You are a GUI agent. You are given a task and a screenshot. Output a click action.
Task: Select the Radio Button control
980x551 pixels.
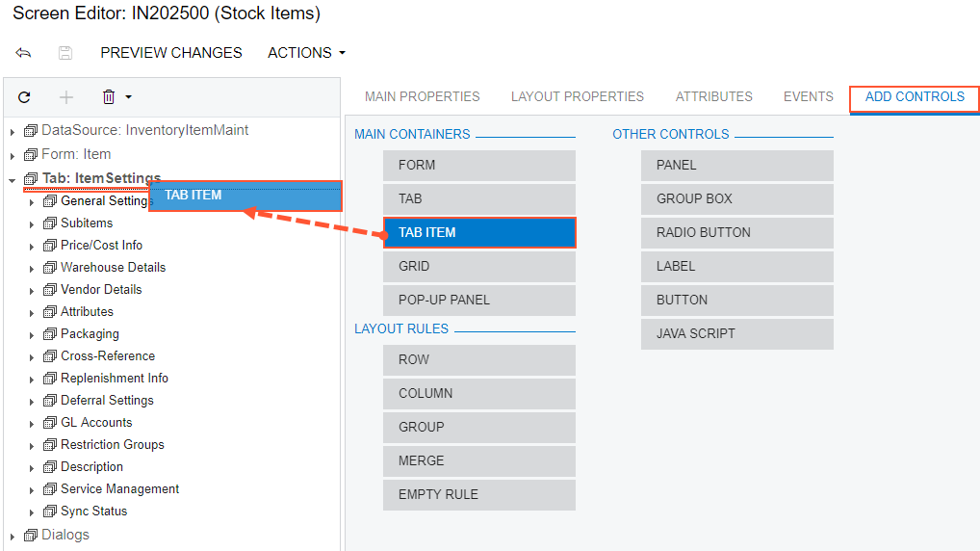(736, 232)
